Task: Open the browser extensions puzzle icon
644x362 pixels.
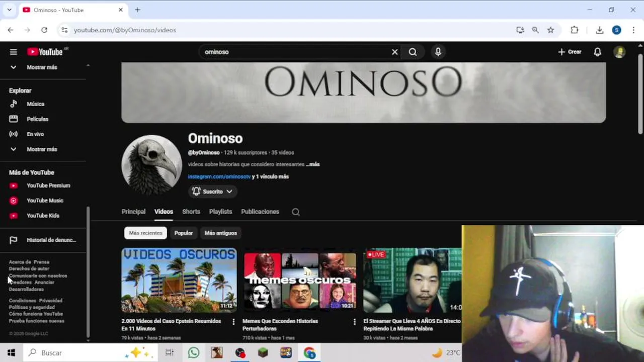Action: coord(574,30)
